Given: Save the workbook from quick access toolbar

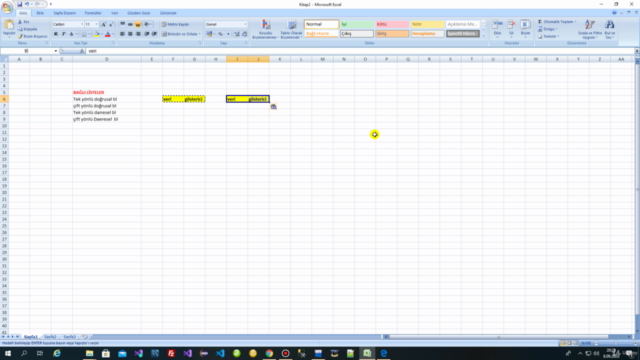Looking at the screenshot, I should [x=19, y=4].
